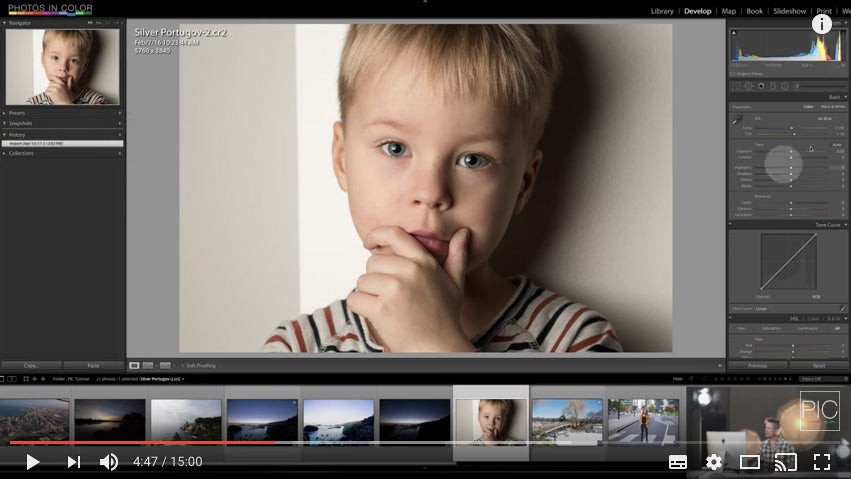Mute the video volume
Viewport: 851px width, 479px height.
click(108, 462)
